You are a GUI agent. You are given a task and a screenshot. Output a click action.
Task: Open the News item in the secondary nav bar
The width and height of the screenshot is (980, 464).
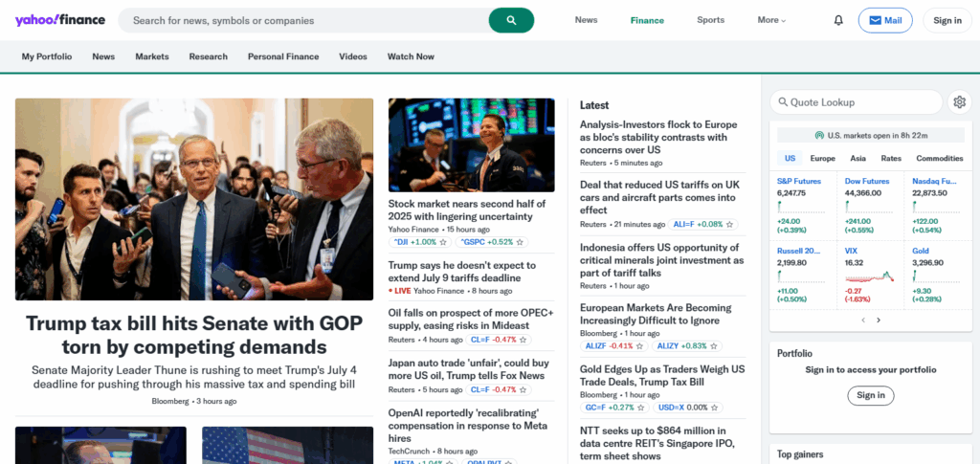pos(103,56)
